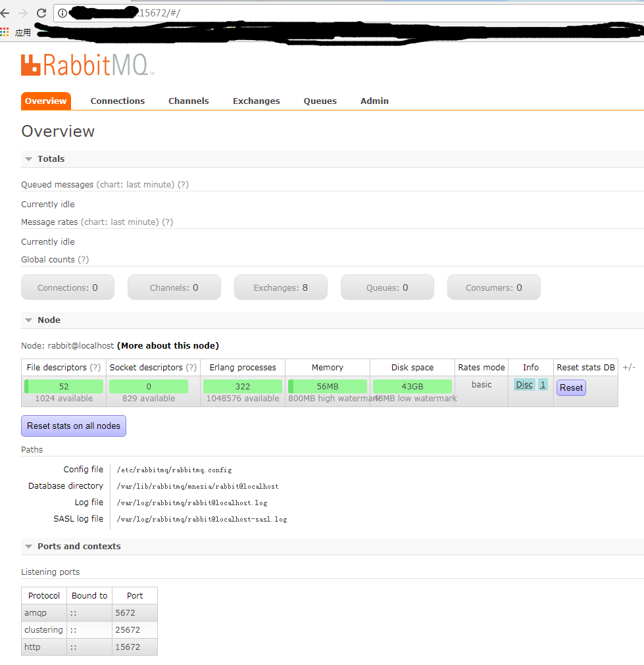Viewport: 644px width, 665px height.
Task: Click the Channels: 0 count button
Action: coord(174,287)
